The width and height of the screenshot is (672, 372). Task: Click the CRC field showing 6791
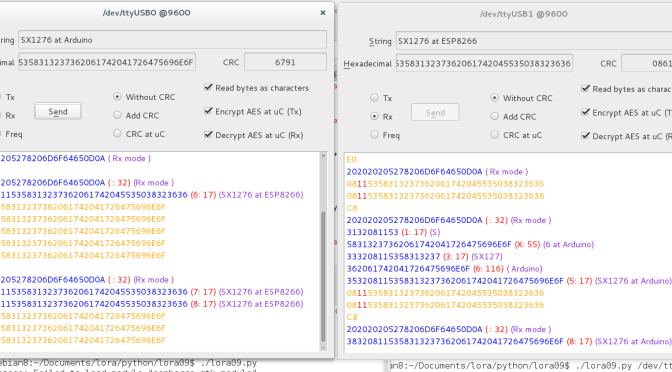[x=285, y=62]
